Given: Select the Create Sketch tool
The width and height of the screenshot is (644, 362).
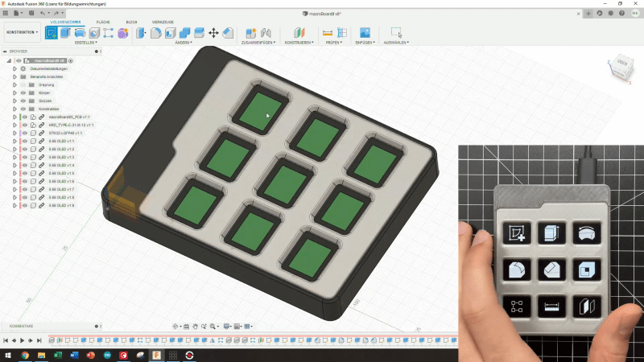Looking at the screenshot, I should pyautogui.click(x=52, y=33).
